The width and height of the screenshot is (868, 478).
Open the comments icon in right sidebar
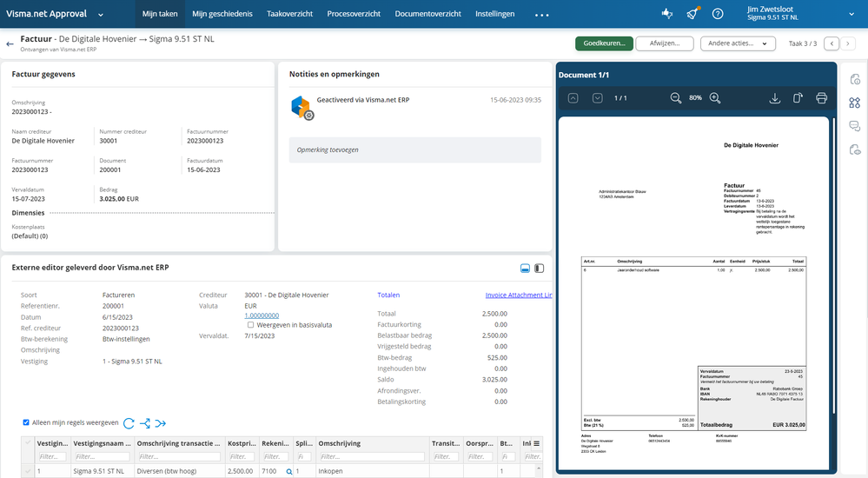[x=854, y=126]
